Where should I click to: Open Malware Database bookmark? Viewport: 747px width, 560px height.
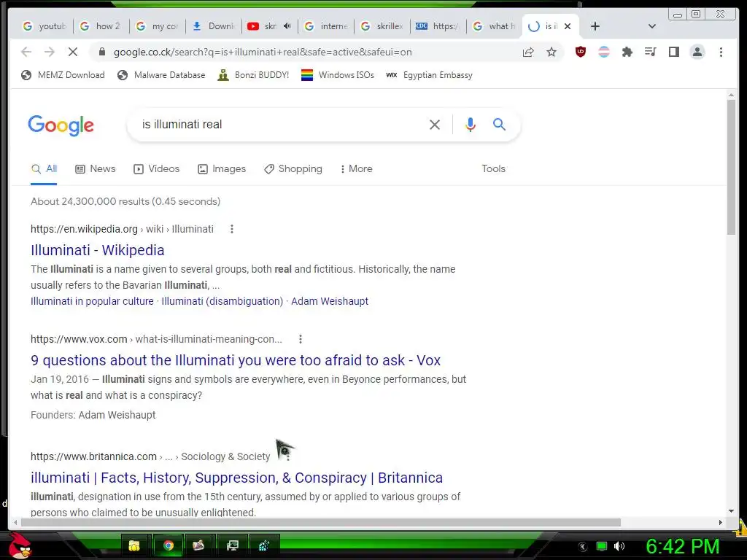(x=161, y=75)
